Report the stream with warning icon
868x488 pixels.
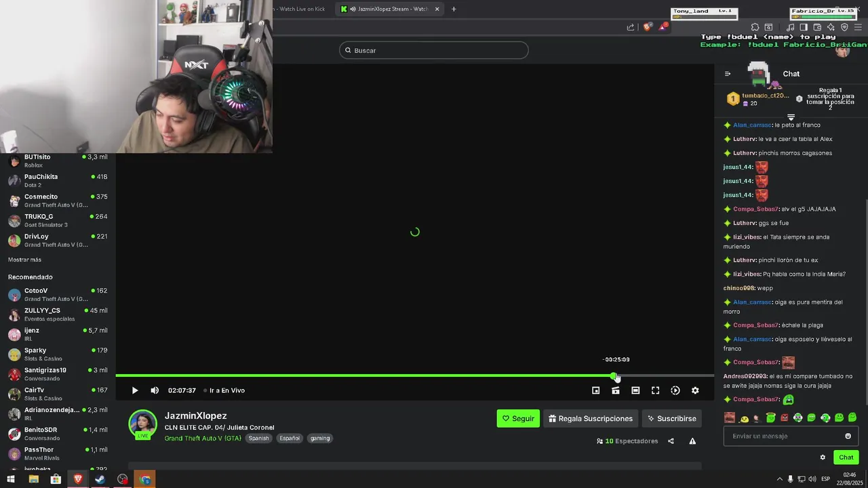pyautogui.click(x=692, y=441)
